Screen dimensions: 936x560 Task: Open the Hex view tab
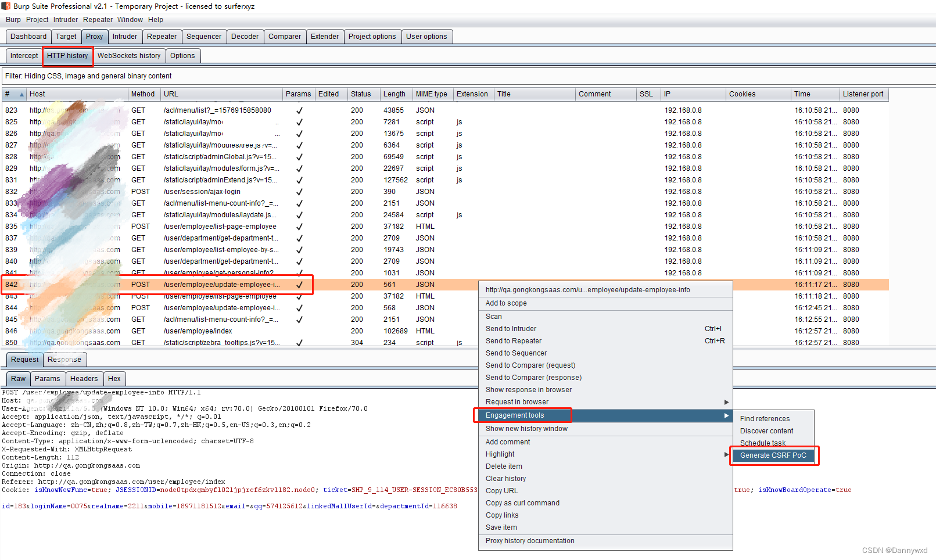[x=114, y=379]
